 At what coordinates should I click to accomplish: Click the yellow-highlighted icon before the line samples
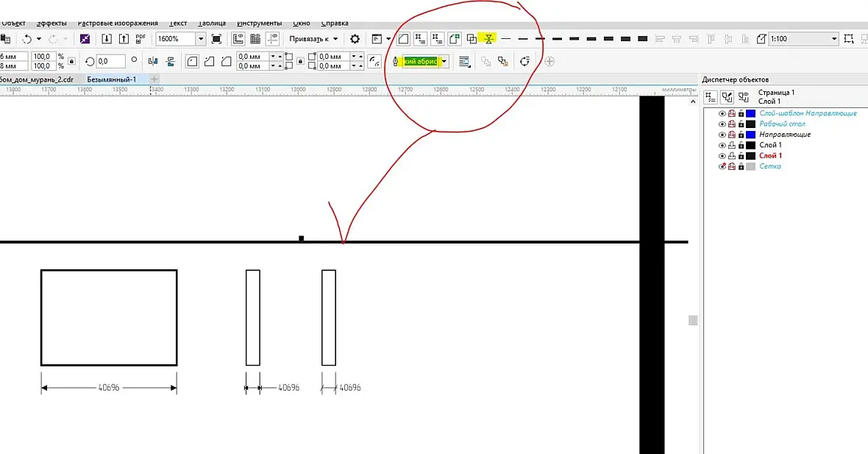(489, 39)
